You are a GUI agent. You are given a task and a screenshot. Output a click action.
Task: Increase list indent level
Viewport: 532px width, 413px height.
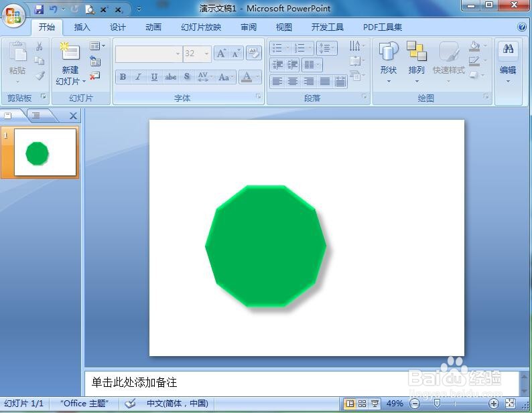(292, 64)
